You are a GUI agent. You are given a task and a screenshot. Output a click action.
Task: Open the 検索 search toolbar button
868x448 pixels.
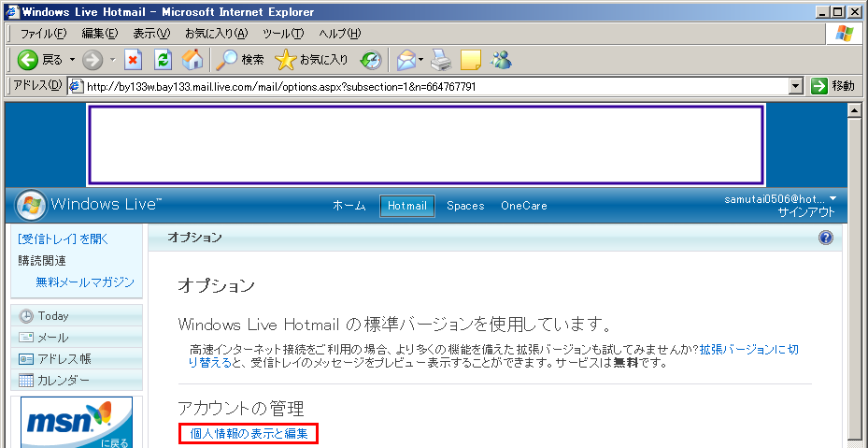click(240, 60)
